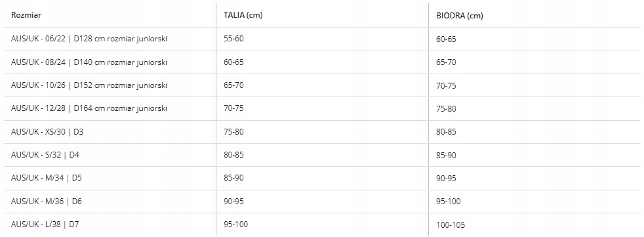Select the AUS/UK - S/32 D4 row
The image size is (644, 237).
point(322,155)
